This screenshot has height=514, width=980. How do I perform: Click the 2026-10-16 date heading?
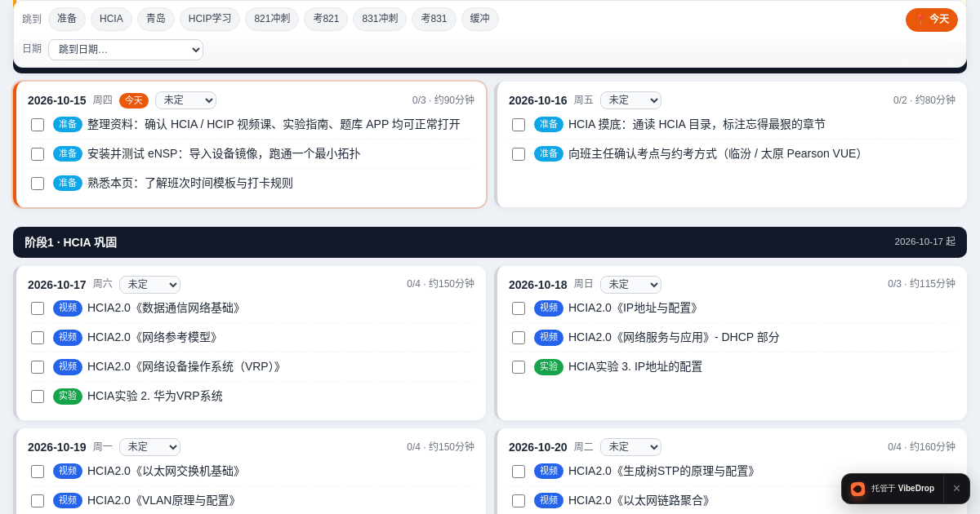537,100
